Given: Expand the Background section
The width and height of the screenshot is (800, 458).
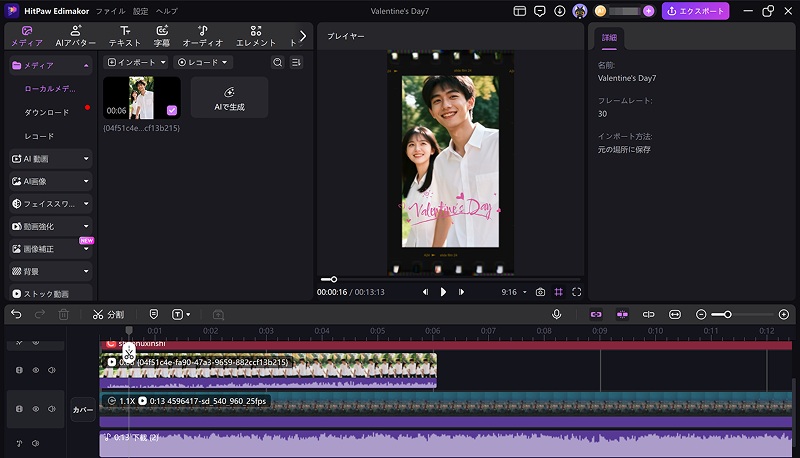Looking at the screenshot, I should [x=51, y=271].
